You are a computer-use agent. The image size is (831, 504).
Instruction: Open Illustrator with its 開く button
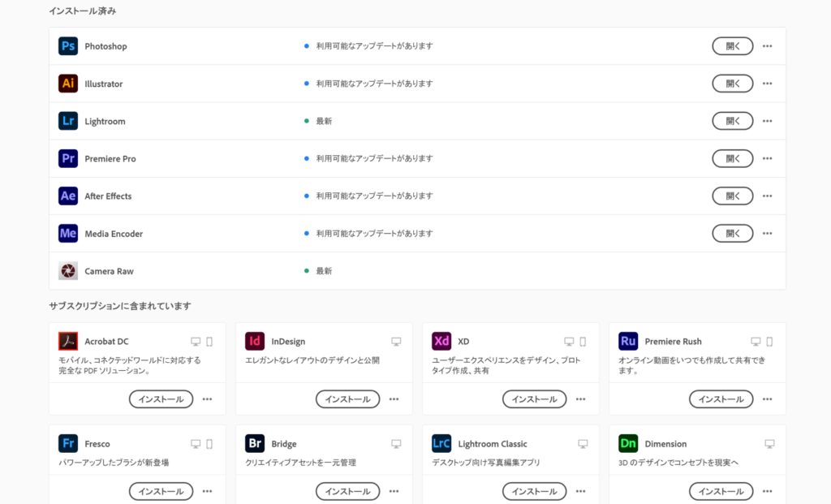pos(733,84)
